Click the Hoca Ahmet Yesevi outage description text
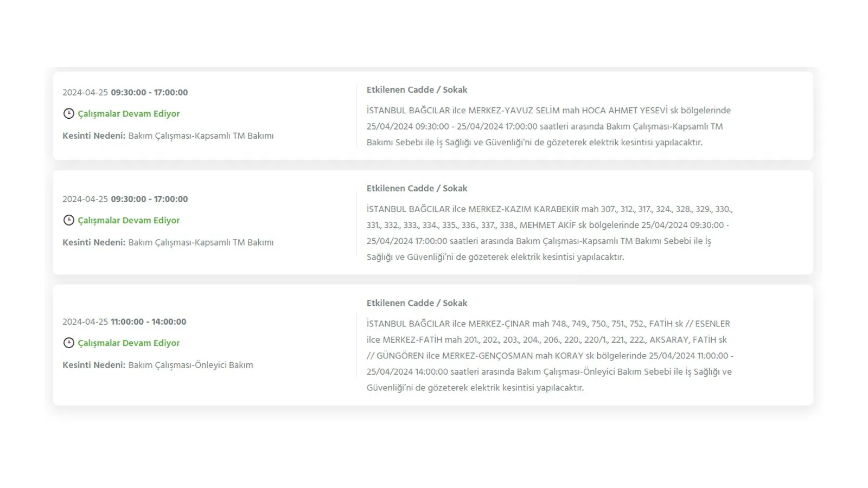 [x=548, y=126]
